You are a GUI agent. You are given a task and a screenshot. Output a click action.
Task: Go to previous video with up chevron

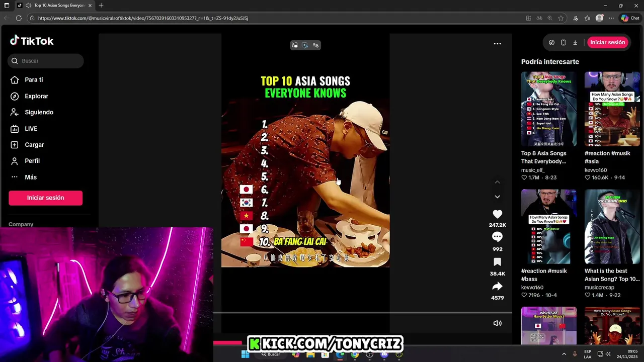click(497, 182)
